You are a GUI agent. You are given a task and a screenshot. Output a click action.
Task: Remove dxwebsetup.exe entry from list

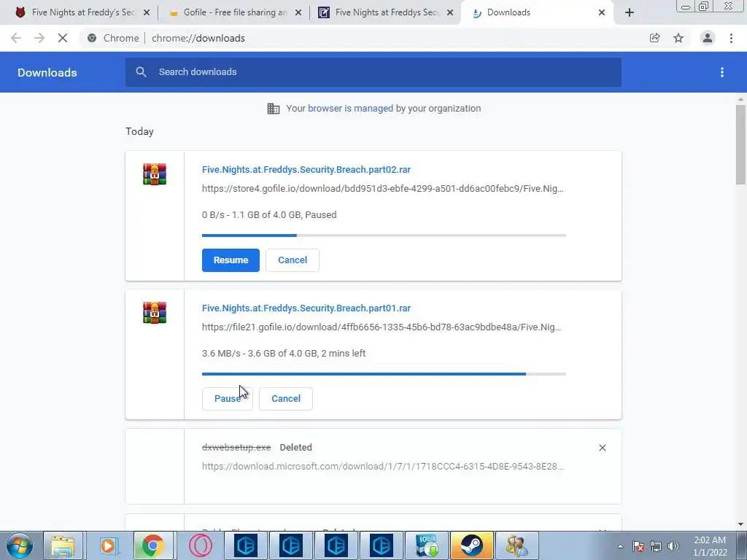pos(602,448)
